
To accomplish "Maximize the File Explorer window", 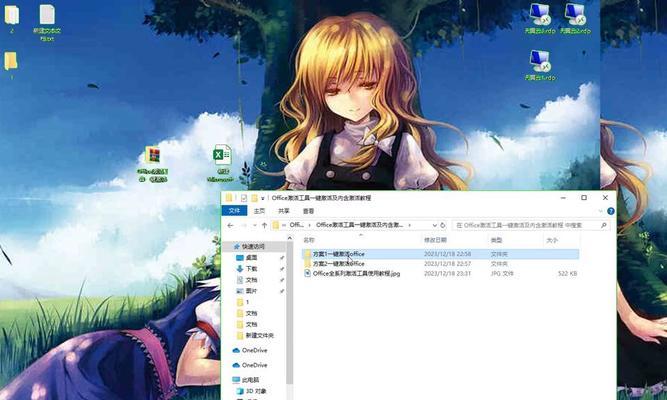I will point(584,198).
